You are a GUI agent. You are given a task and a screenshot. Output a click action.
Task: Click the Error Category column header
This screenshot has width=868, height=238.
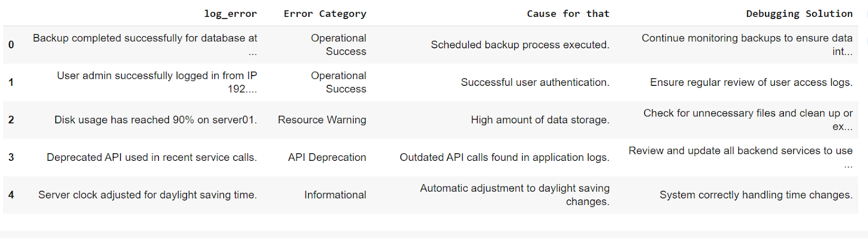coord(325,14)
